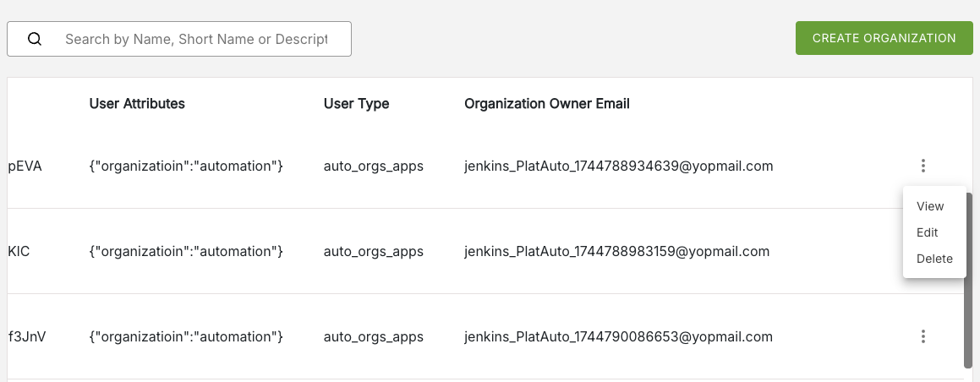Select View from the context menu
The width and height of the screenshot is (980, 382).
930,206
